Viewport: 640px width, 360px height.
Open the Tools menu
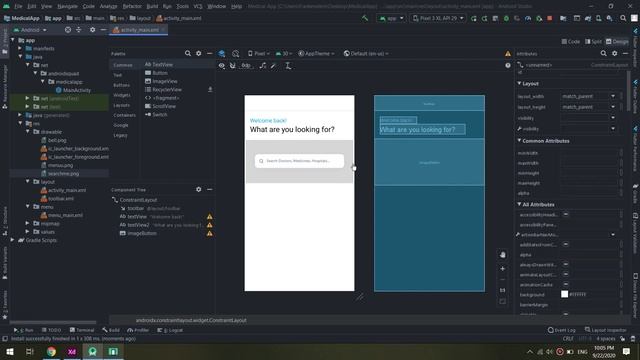(182, 6)
